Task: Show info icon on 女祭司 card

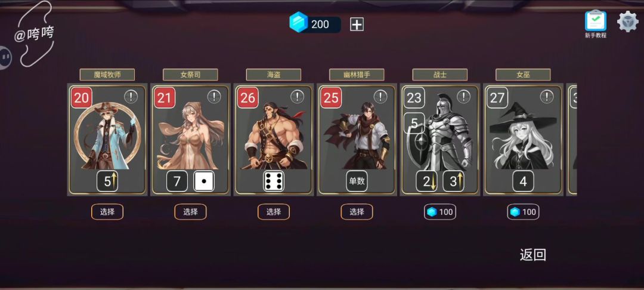Action: (x=214, y=97)
